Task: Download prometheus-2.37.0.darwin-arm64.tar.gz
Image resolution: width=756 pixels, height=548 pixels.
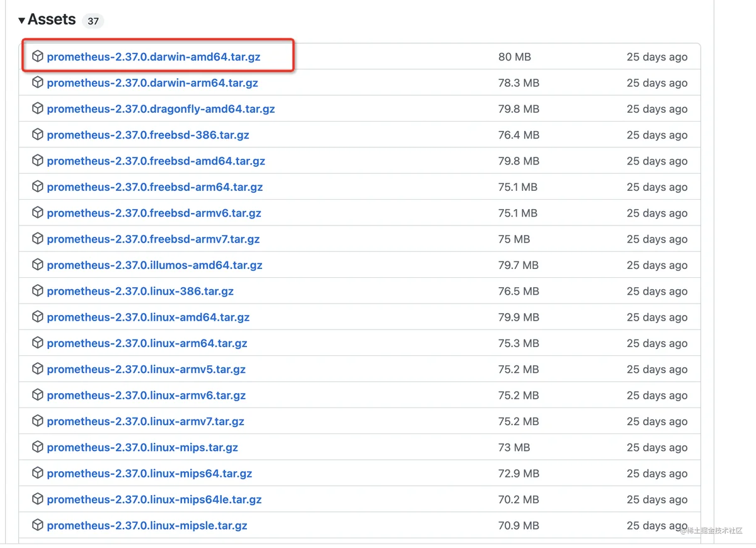Action: pos(152,83)
